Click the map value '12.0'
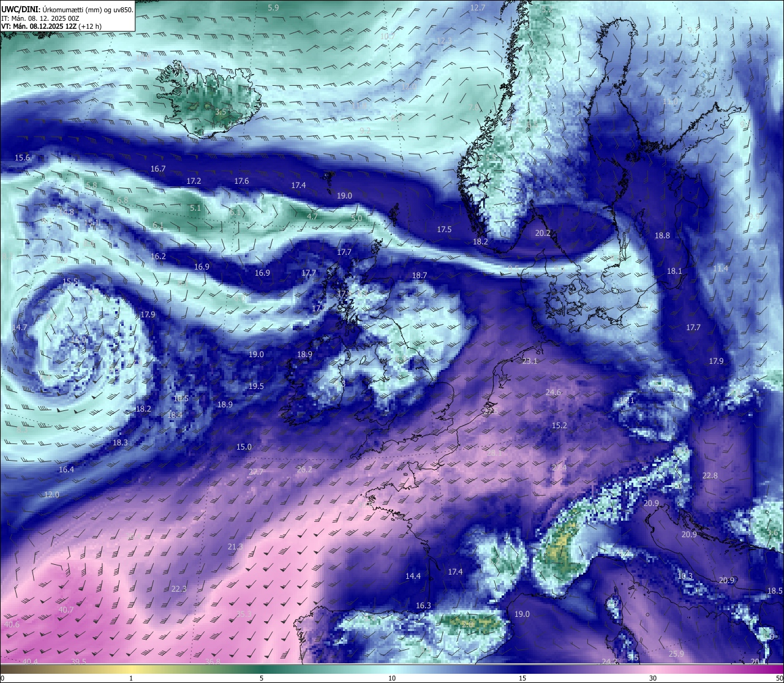The height and width of the screenshot is (683, 784). click(x=51, y=495)
